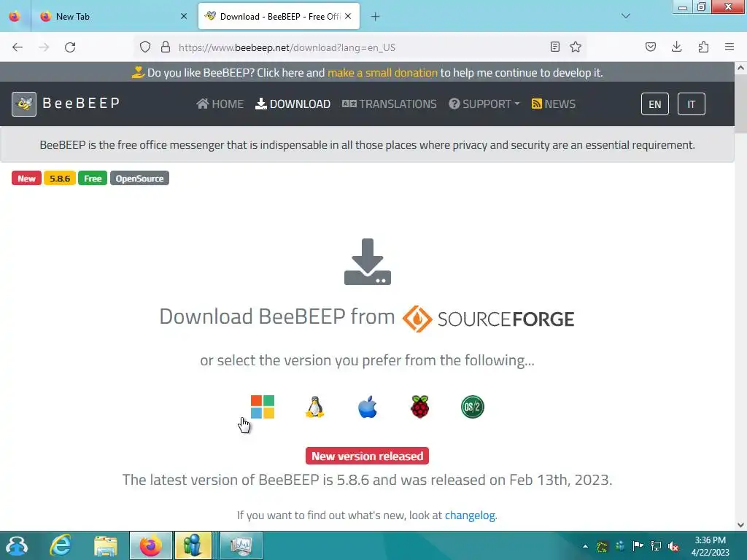The image size is (747, 560).
Task: Pick the Apple macOS download icon
Action: tap(368, 407)
